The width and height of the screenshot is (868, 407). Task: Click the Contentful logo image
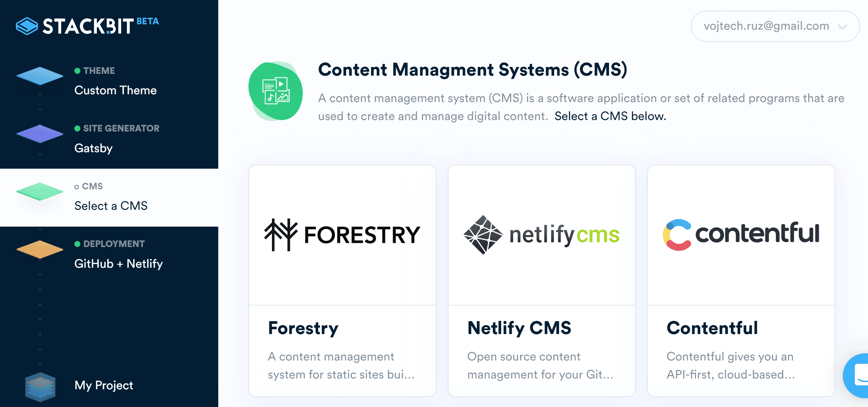(x=741, y=235)
